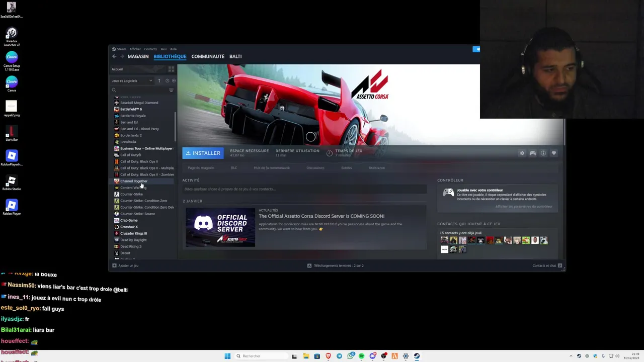Open WhatsApp from the taskbar
Screen dimensions: 644x362
click(350, 356)
